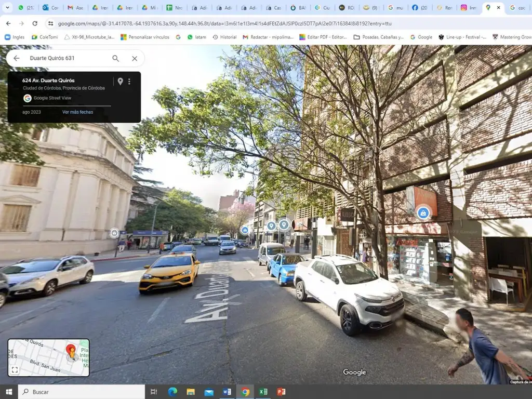The width and height of the screenshot is (532, 399).
Task: Click the shopping place marker on brick building
Action: coord(423,212)
